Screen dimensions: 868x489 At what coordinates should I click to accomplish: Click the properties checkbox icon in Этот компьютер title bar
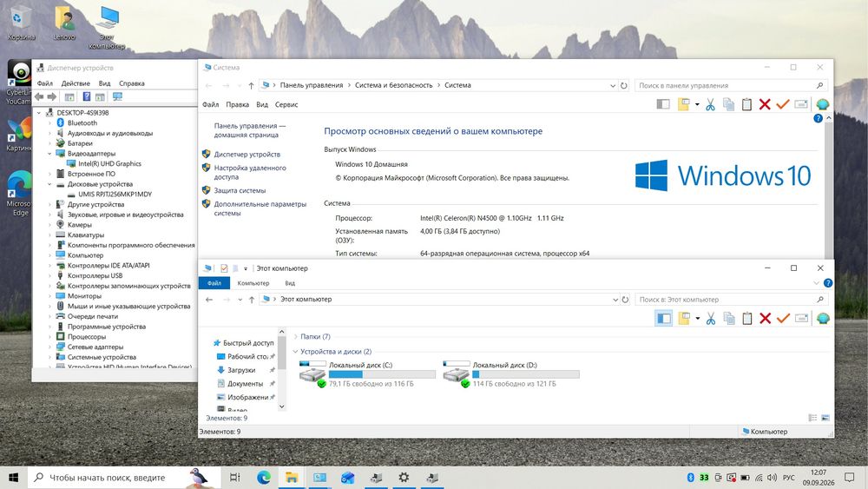(x=224, y=268)
